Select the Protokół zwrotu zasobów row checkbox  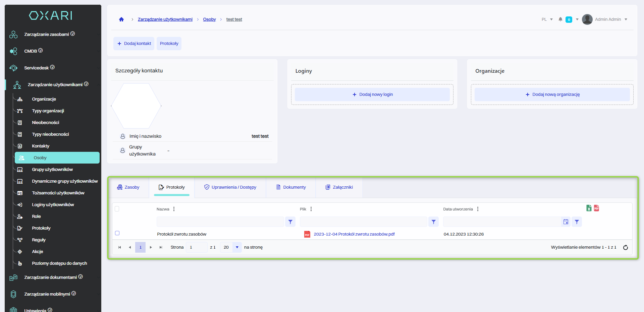tap(117, 233)
